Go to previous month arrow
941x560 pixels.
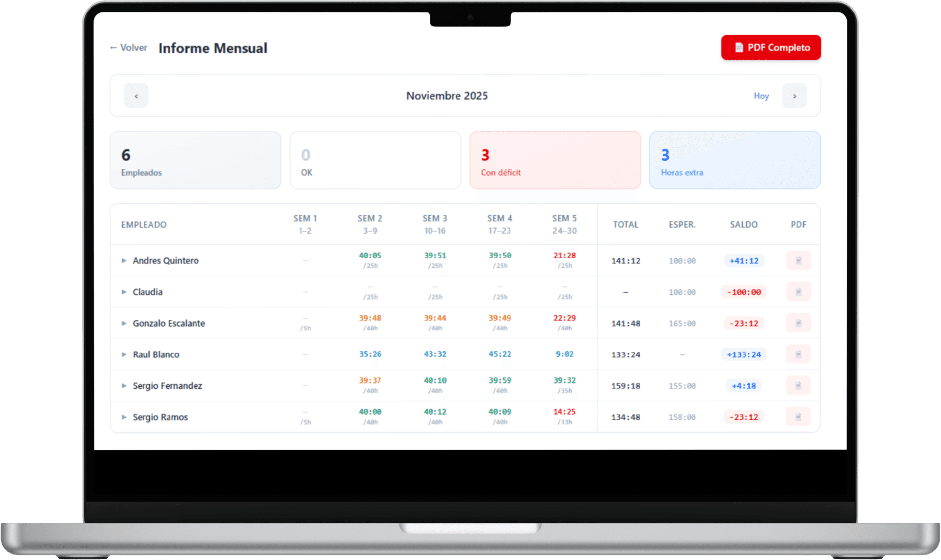(136, 96)
